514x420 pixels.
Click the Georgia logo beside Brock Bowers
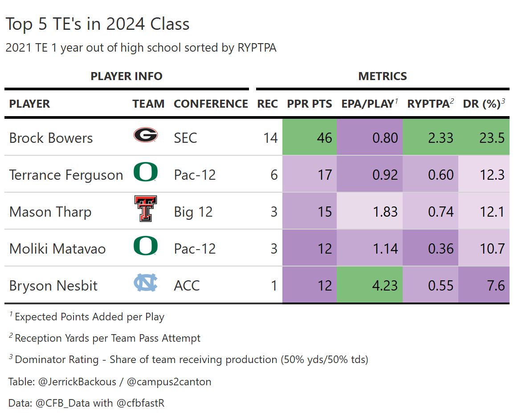[x=145, y=135]
